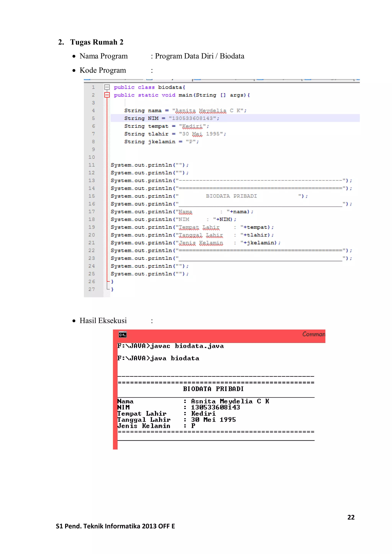Click the Kode Program bullet label

(103, 70)
